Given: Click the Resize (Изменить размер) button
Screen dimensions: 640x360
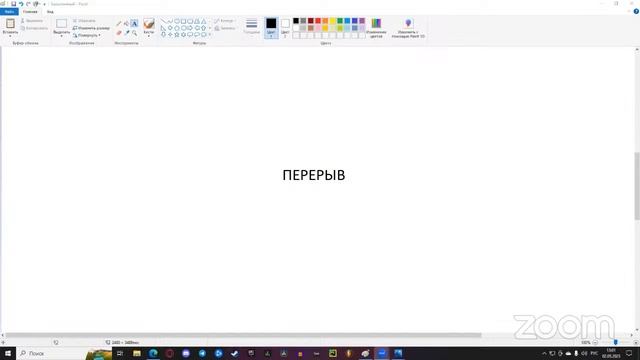Looking at the screenshot, I should (91, 28).
